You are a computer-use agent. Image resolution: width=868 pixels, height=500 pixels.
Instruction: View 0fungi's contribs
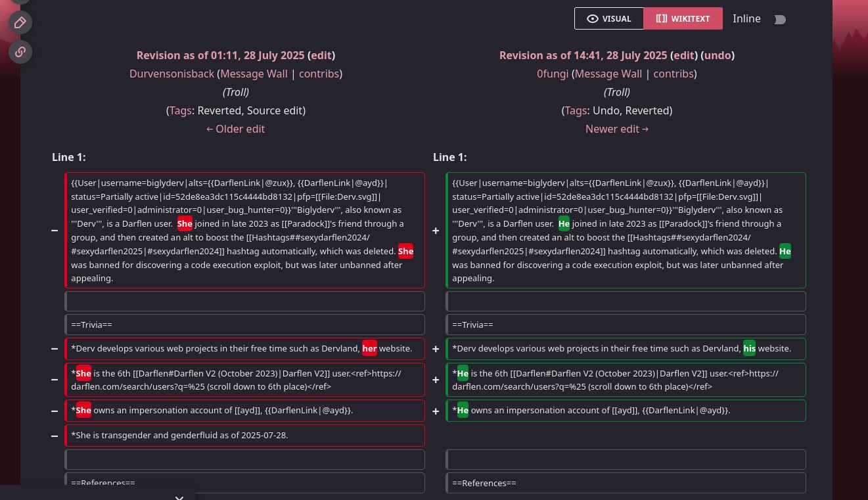pyautogui.click(x=674, y=74)
